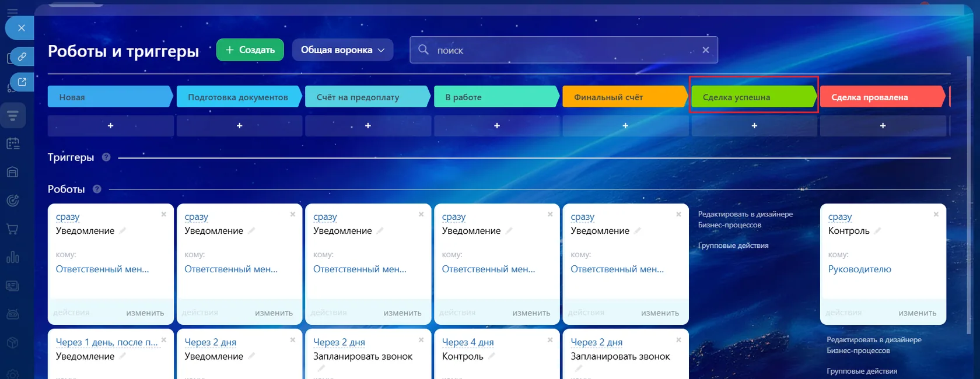Select the Сделка успешна stage

click(x=754, y=97)
